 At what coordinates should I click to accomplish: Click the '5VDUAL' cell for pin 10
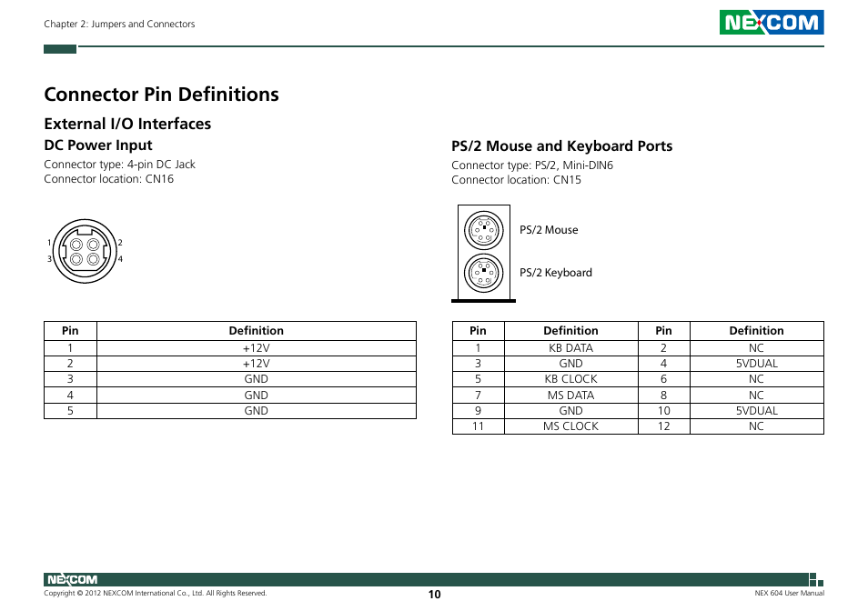(x=757, y=411)
